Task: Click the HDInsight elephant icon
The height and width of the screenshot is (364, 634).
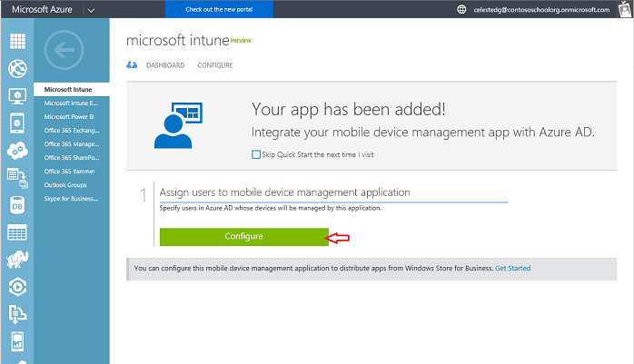Action: [16, 260]
